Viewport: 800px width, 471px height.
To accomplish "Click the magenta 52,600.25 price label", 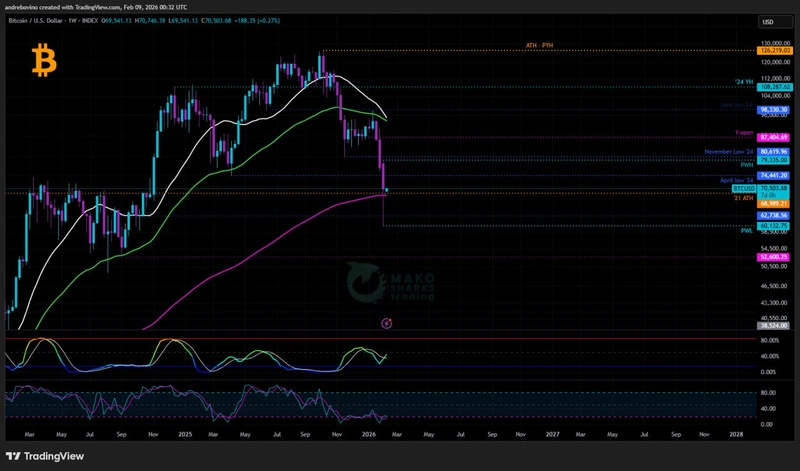I will pos(774,256).
